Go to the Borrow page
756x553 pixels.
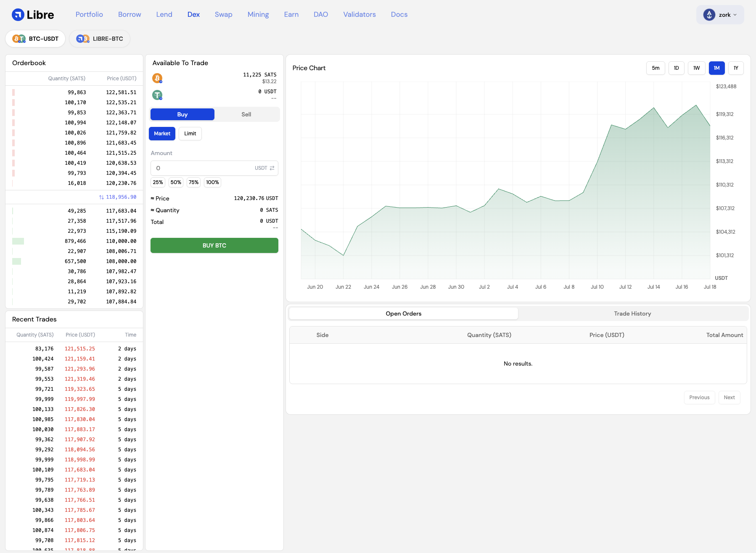pos(130,14)
